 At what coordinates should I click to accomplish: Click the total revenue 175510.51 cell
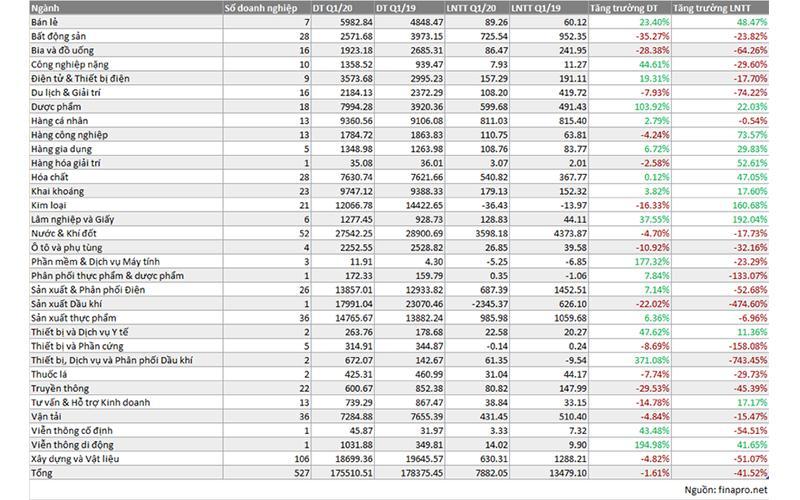[340, 469]
